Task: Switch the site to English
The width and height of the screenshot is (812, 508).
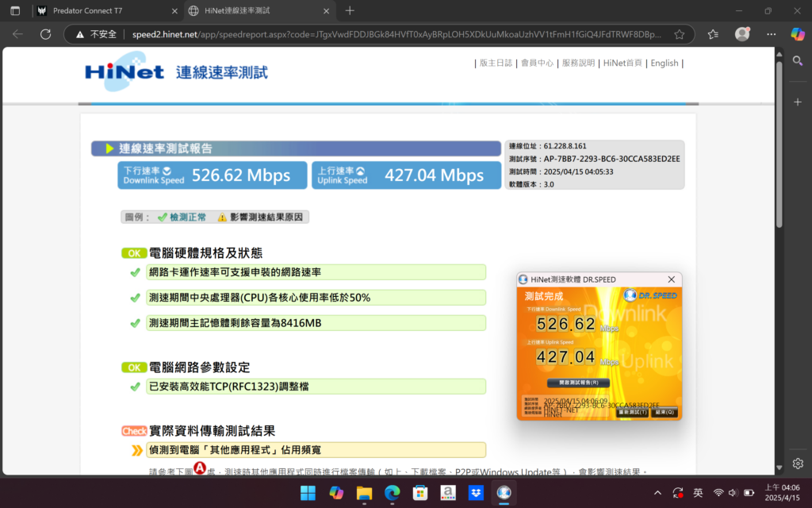Action: tap(665, 63)
